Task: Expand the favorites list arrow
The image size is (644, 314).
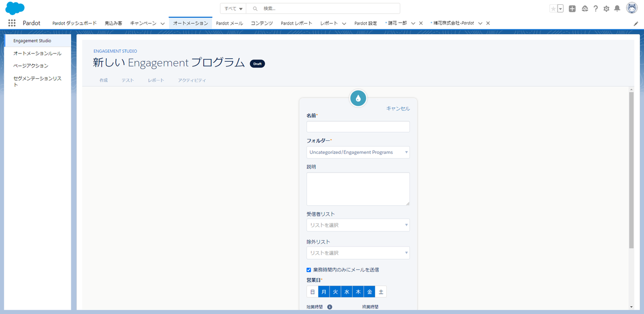Action: pos(560,9)
